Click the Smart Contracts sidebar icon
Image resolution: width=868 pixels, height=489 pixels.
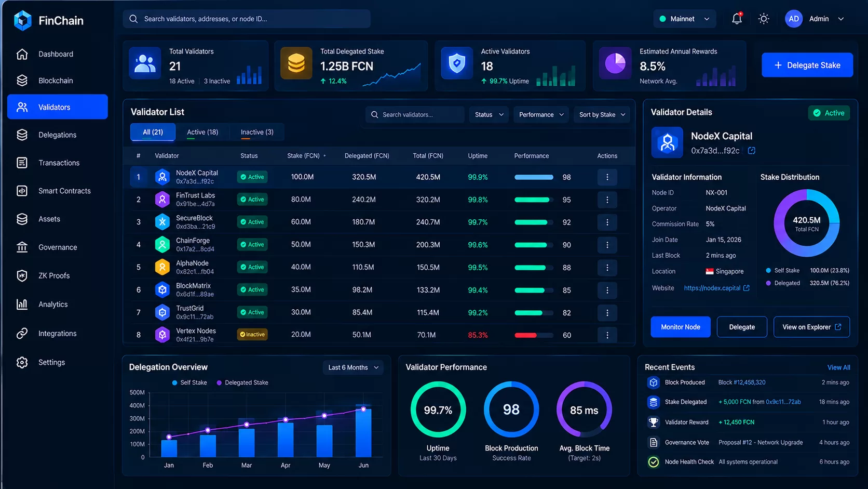click(22, 191)
